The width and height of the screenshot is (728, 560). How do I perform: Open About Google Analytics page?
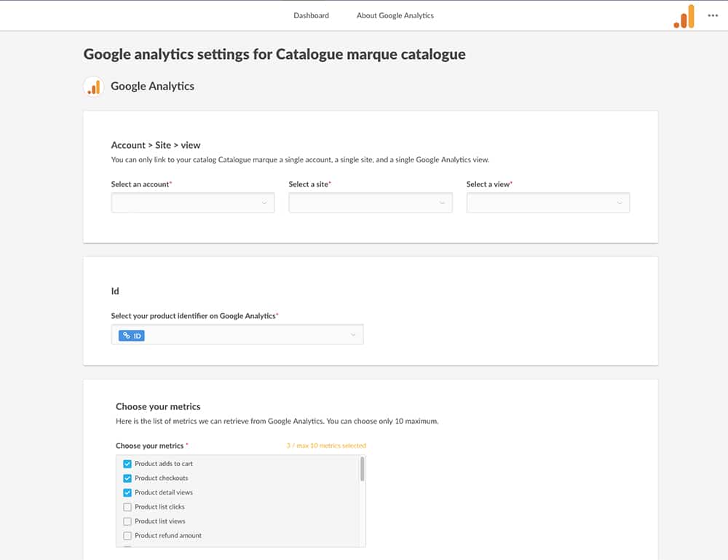point(395,15)
